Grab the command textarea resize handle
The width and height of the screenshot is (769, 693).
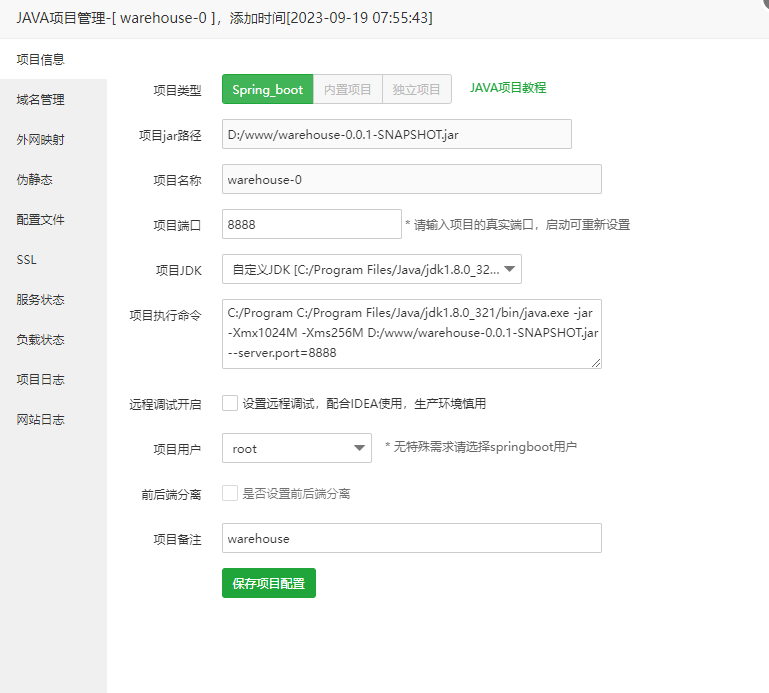pos(596,363)
